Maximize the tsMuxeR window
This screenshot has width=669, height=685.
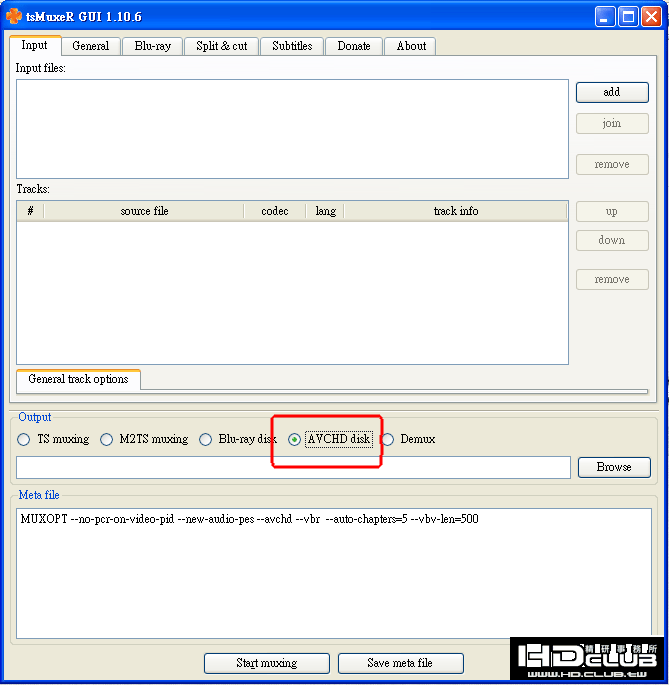pos(628,17)
